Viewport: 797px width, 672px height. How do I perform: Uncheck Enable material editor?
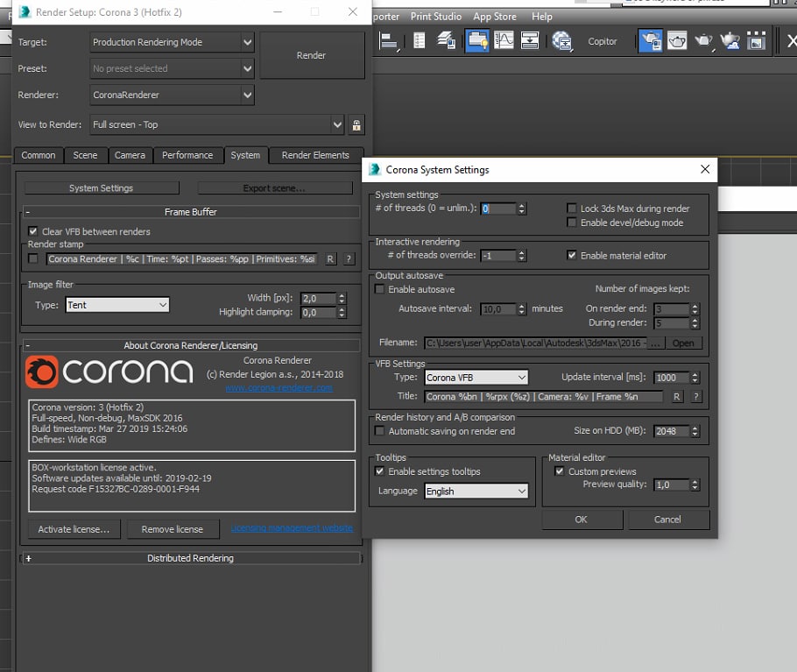pyautogui.click(x=571, y=255)
